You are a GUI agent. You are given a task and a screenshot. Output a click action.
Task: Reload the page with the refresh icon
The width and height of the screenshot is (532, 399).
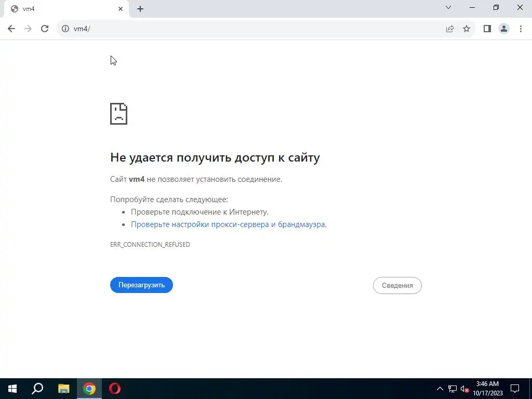(x=45, y=29)
